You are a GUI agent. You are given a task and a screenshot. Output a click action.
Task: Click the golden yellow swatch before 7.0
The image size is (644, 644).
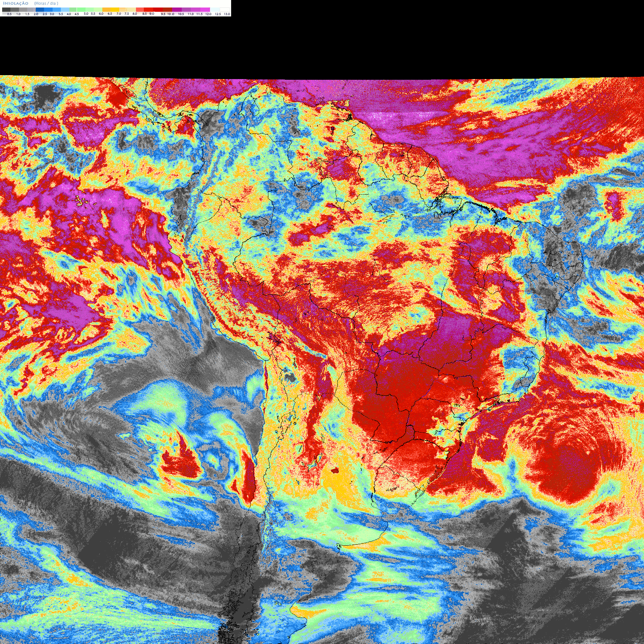tap(115, 10)
